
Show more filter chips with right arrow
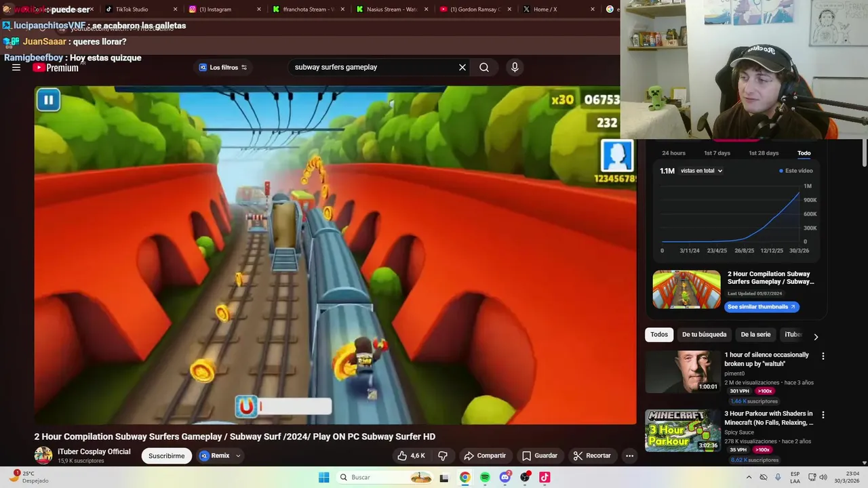816,336
